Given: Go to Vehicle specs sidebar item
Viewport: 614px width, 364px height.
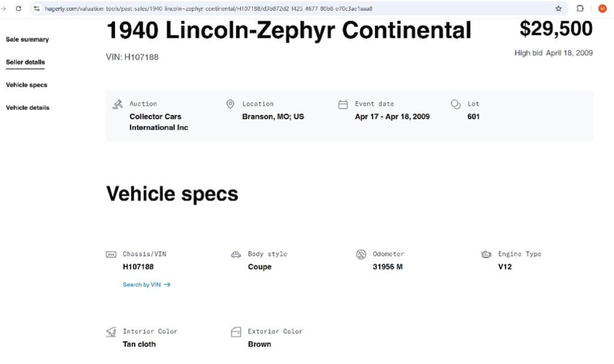Looking at the screenshot, I should (x=26, y=85).
